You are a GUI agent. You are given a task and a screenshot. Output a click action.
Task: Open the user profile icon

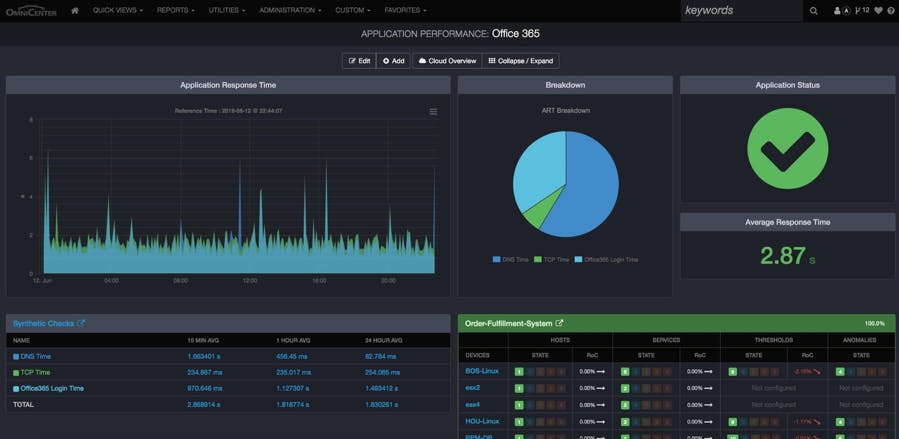click(837, 10)
